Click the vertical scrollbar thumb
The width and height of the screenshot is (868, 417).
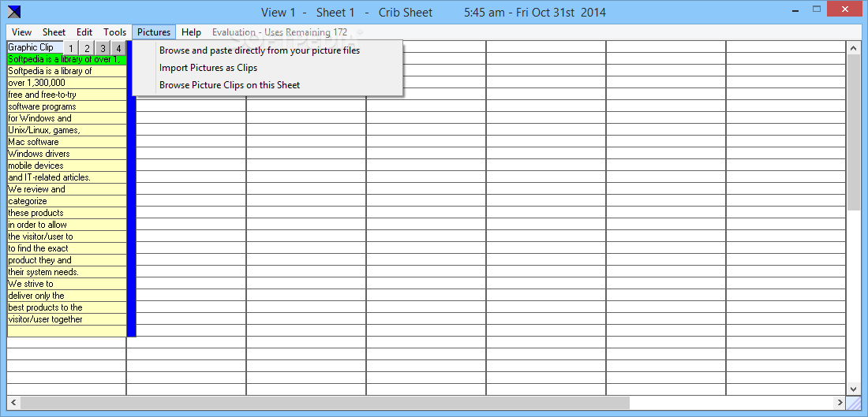click(x=853, y=132)
